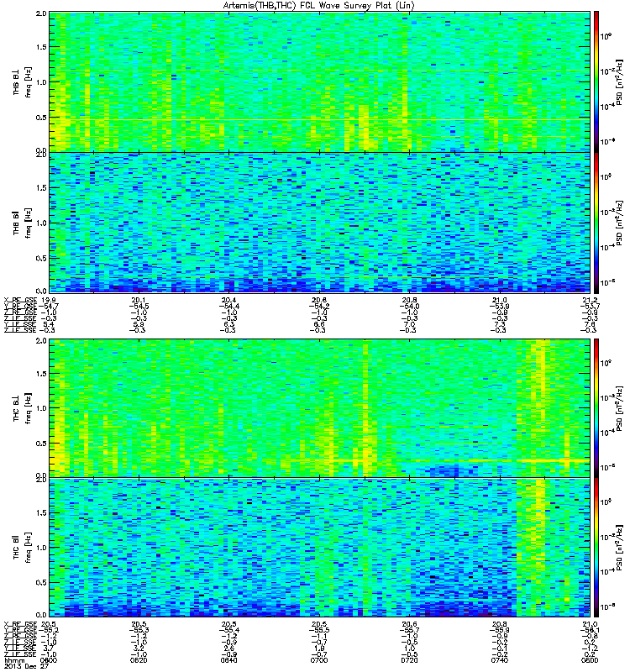Click the color bar beside THB B∥ panel
Image resolution: width=630 pixels, height=672 pixels.
point(596,223)
